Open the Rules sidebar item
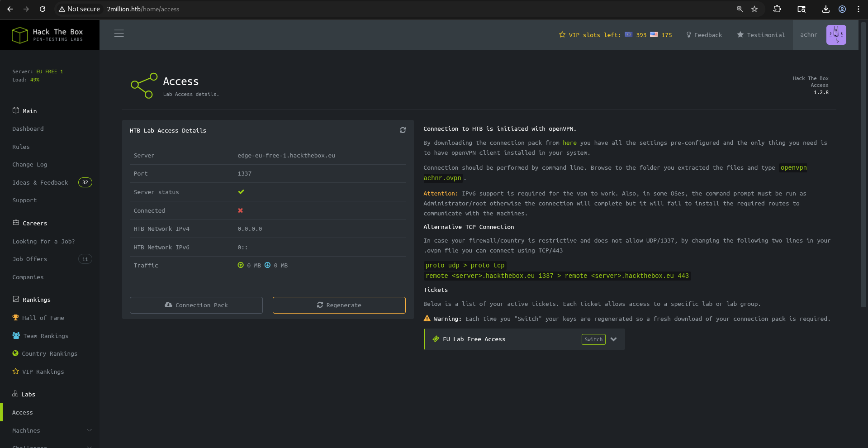Image resolution: width=868 pixels, height=448 pixels. (x=21, y=147)
